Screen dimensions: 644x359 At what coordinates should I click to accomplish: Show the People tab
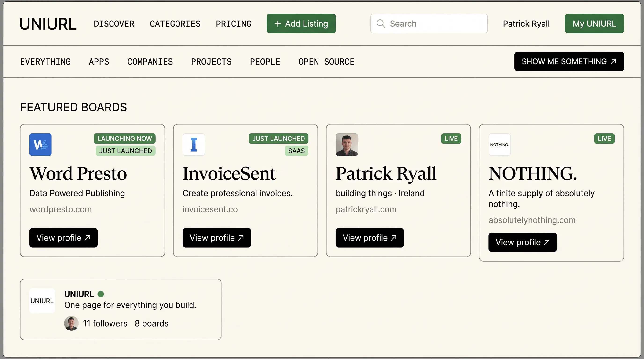[265, 62]
